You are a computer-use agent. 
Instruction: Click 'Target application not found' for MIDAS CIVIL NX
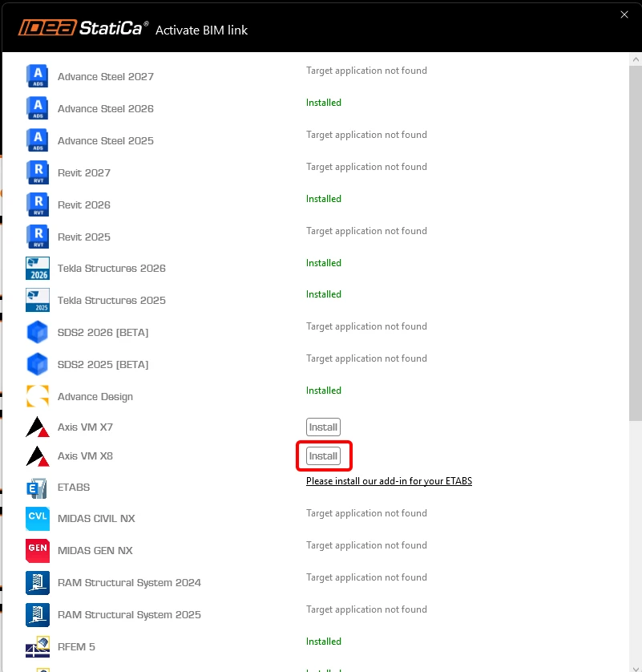(366, 513)
